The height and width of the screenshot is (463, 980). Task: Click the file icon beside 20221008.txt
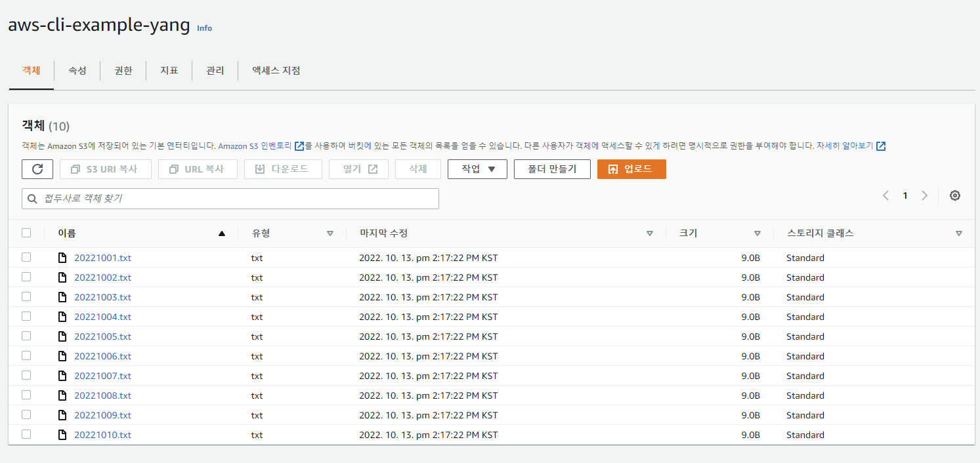[x=62, y=395]
